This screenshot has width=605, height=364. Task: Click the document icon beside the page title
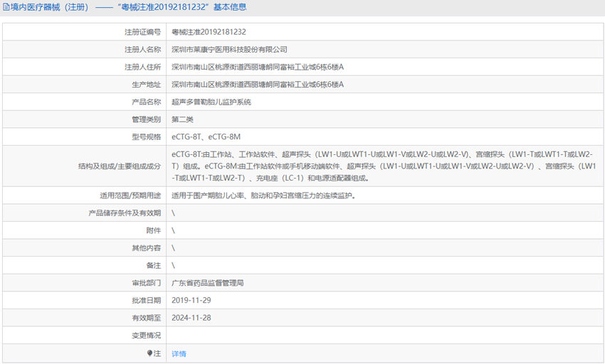[x=6, y=7]
